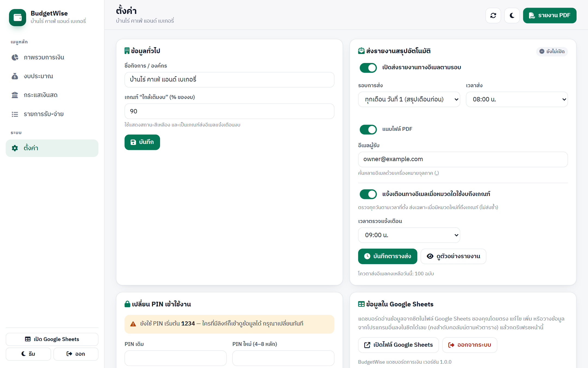Click the ดูตัวอย่างรายงาน button
This screenshot has height=368, width=588.
[453, 256]
